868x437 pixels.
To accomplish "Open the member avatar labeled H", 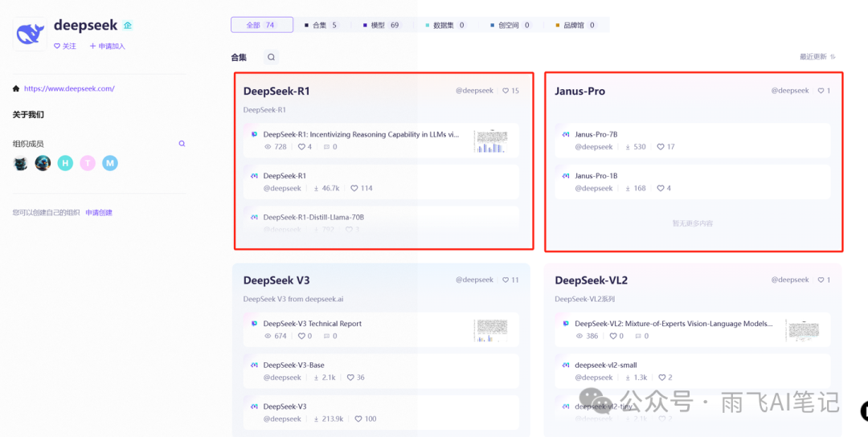I will pyautogui.click(x=65, y=163).
